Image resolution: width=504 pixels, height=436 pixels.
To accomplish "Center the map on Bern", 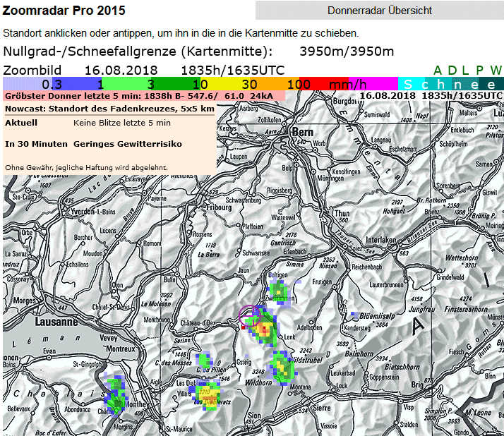I will (x=301, y=133).
